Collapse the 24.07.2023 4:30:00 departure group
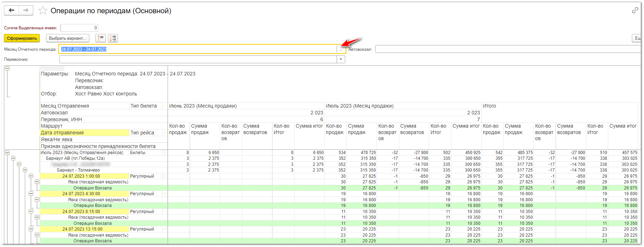This screenshot has height=247, width=644. (x=31, y=194)
